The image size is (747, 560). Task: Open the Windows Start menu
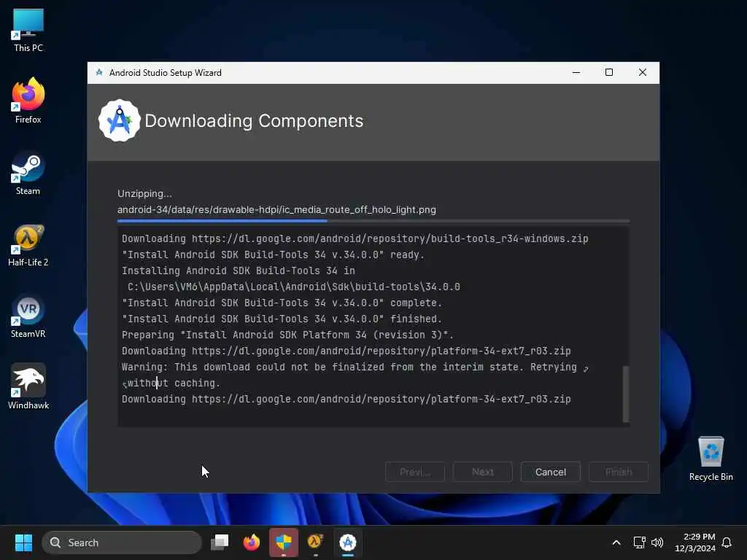pyautogui.click(x=23, y=542)
